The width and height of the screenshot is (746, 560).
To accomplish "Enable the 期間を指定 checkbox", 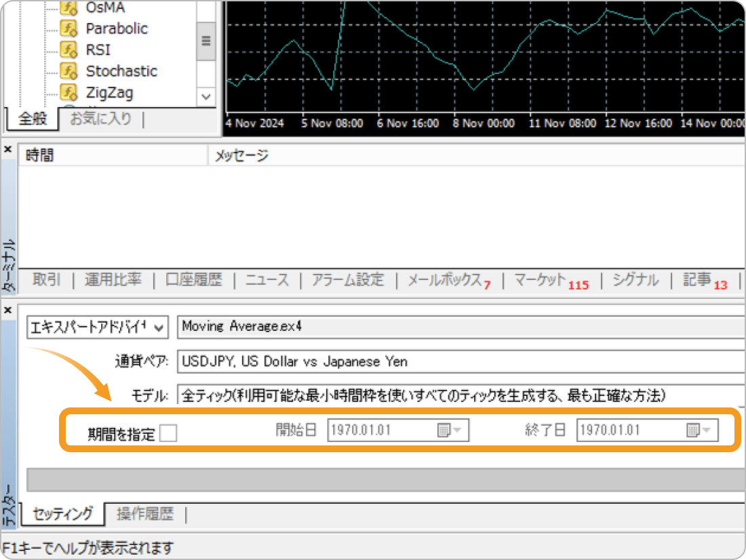I will click(x=168, y=433).
